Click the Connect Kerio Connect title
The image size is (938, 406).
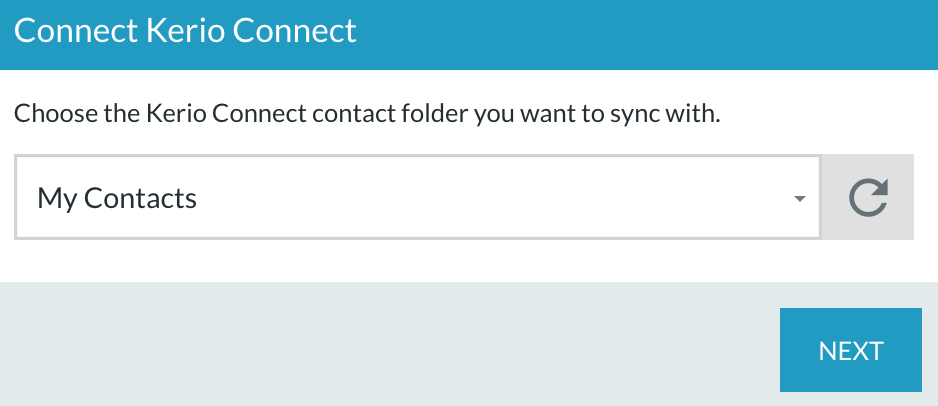185,31
